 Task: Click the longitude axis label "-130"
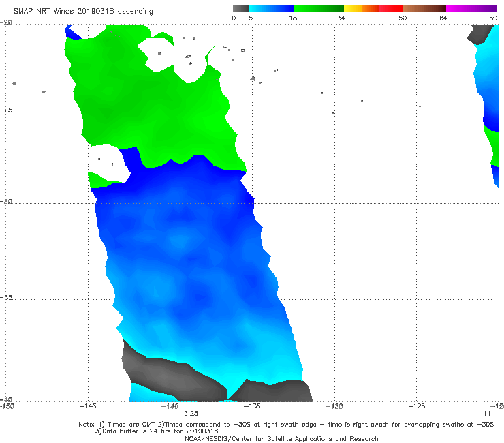334,406
